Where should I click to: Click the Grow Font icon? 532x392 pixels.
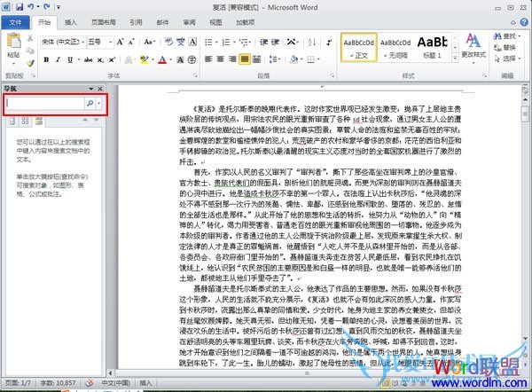point(120,42)
